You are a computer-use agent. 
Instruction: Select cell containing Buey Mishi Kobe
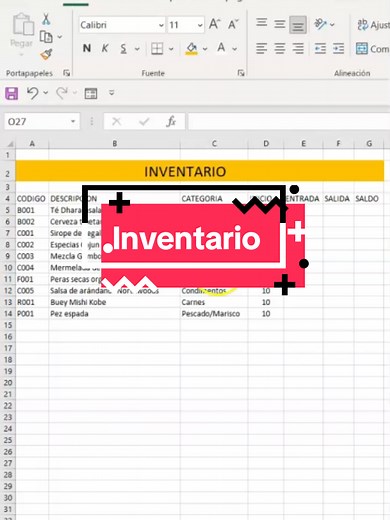coord(114,302)
